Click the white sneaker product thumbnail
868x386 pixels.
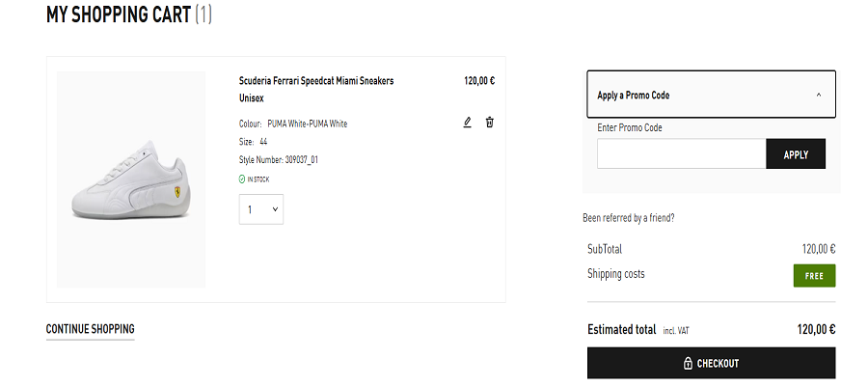[131, 179]
